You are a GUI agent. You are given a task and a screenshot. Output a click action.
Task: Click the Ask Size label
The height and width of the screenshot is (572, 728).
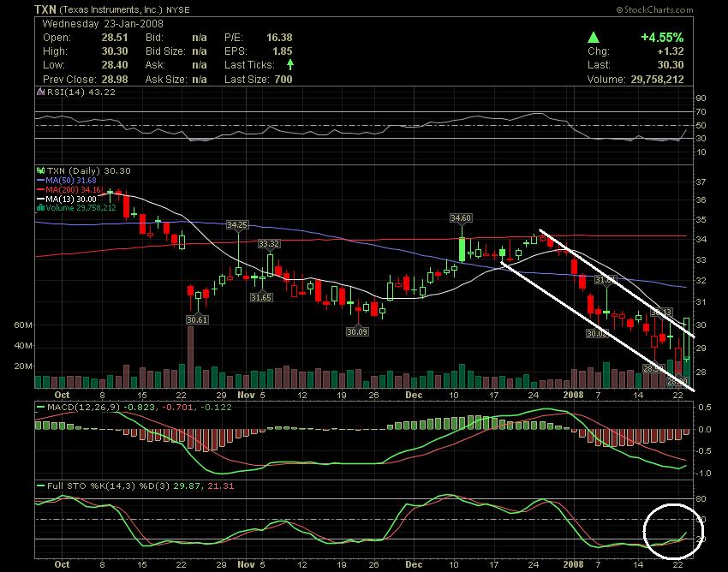coord(164,80)
